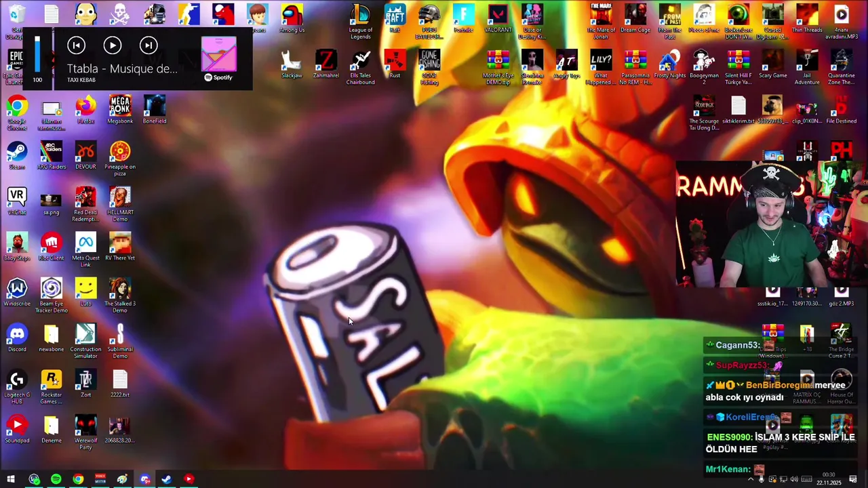Image resolution: width=868 pixels, height=488 pixels.
Task: Open the Dream Cage shortcut
Action: coord(635,18)
